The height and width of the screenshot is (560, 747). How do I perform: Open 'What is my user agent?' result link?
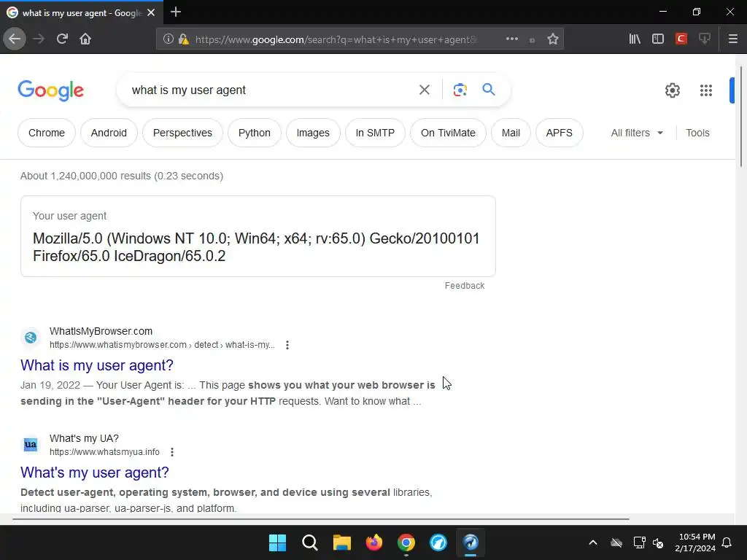(x=97, y=365)
